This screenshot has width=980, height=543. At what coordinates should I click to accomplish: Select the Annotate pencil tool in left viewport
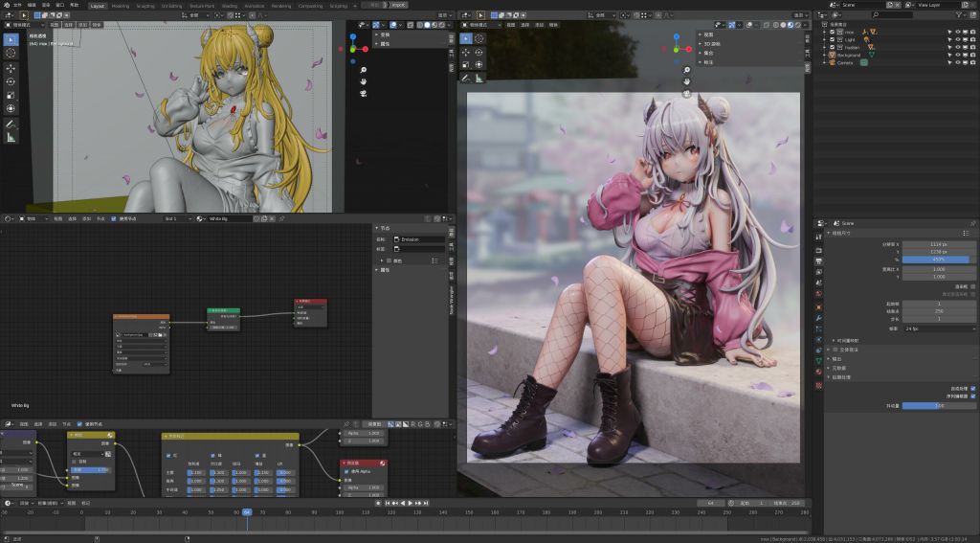pos(11,124)
